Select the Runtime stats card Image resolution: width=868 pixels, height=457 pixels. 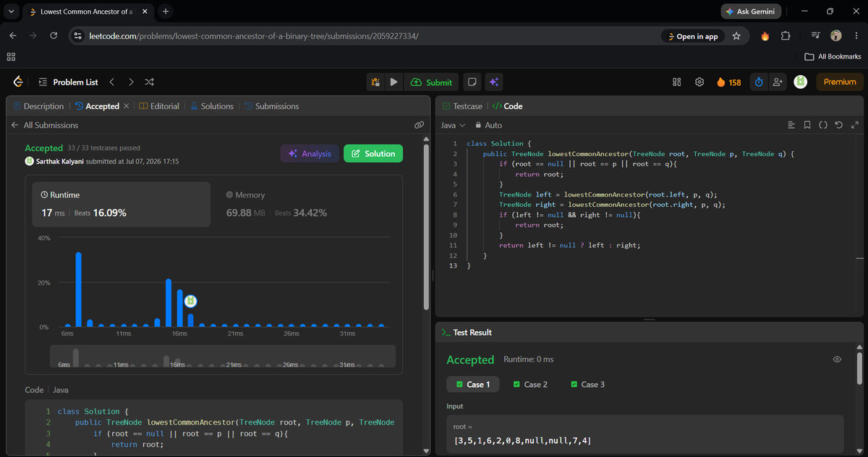pos(122,204)
